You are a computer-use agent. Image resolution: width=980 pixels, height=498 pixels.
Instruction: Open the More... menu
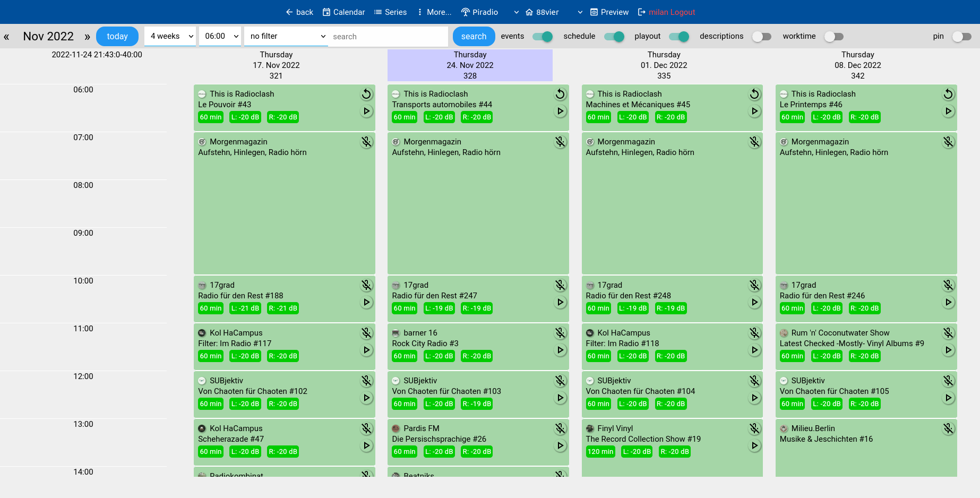point(434,12)
